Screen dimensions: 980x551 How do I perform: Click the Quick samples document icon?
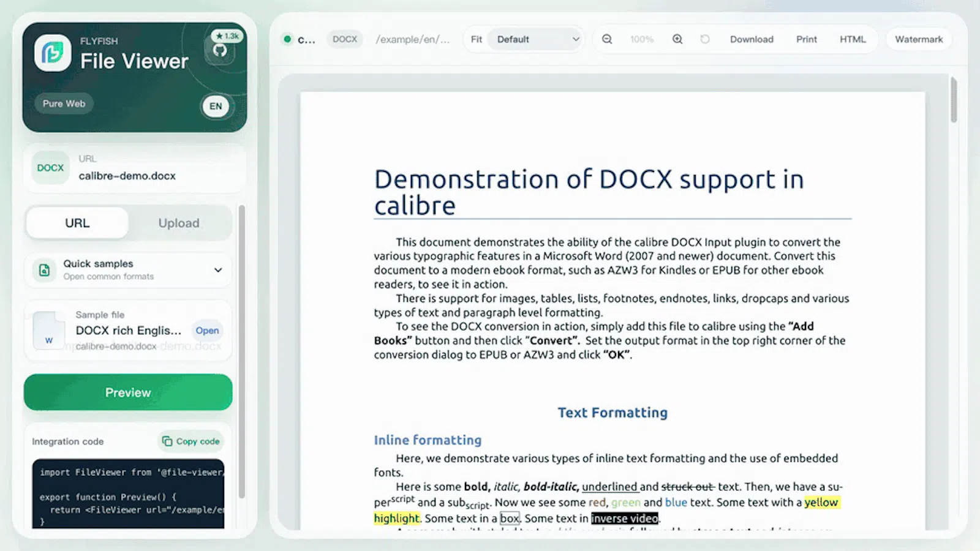(45, 270)
